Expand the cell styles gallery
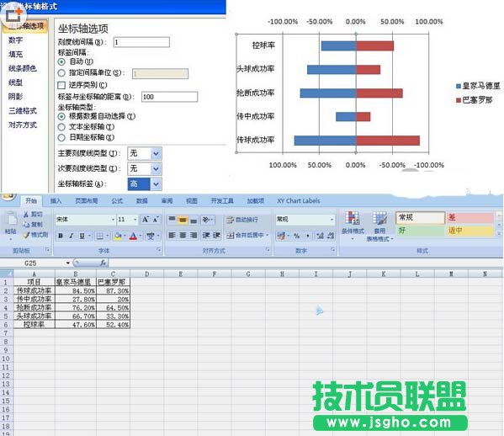The height and width of the screenshot is (436, 504). click(499, 234)
